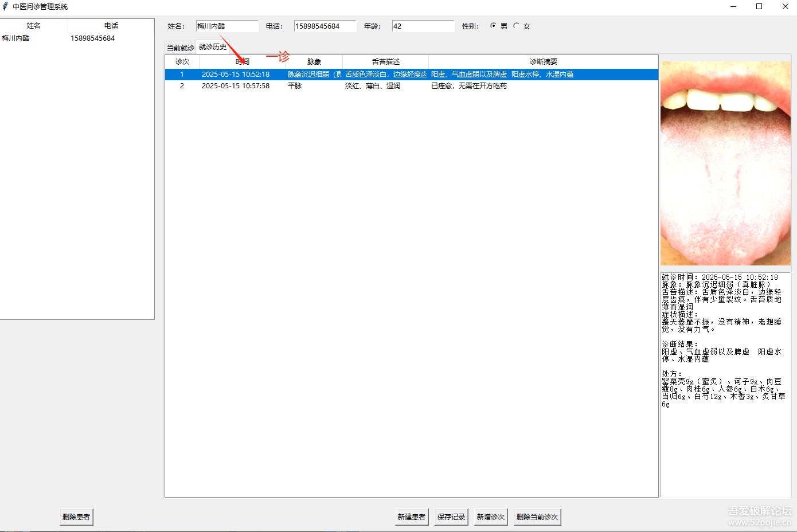
Task: Select visit row dated 2025-05-15 10:52:18
Action: pyautogui.click(x=412, y=75)
